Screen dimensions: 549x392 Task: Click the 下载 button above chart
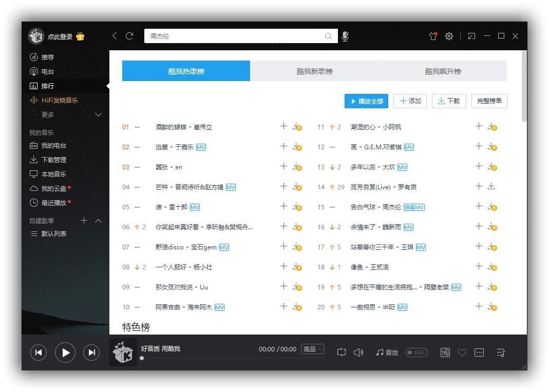coord(449,101)
